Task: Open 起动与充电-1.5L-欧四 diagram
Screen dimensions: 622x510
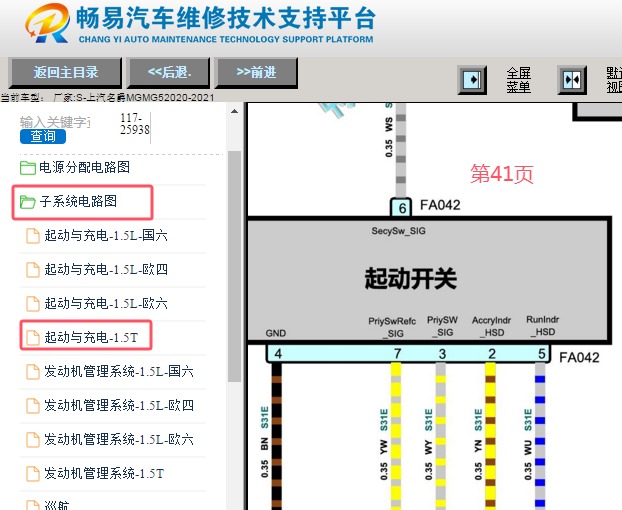Action: pyautogui.click(x=106, y=270)
